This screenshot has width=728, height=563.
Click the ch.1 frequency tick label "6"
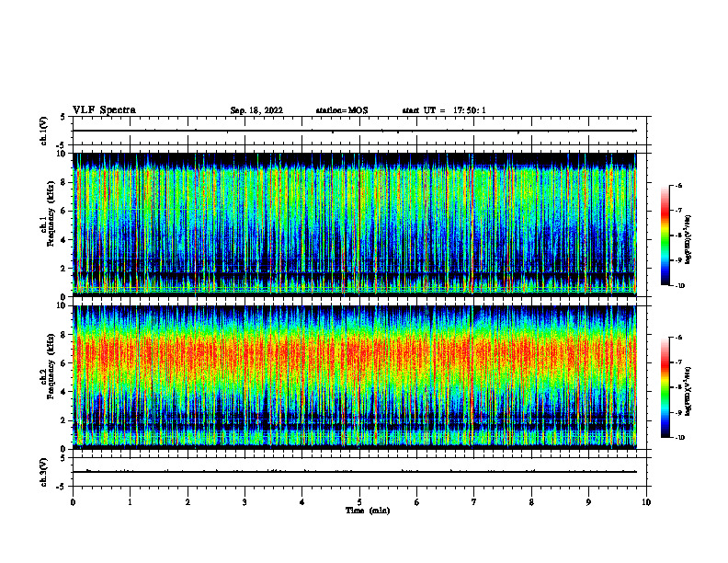[x=64, y=212]
